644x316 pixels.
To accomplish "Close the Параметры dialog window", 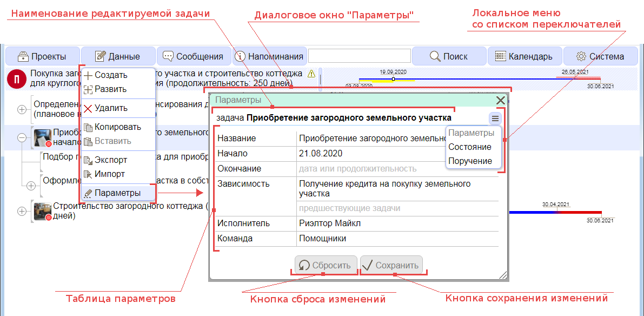I will point(500,100).
